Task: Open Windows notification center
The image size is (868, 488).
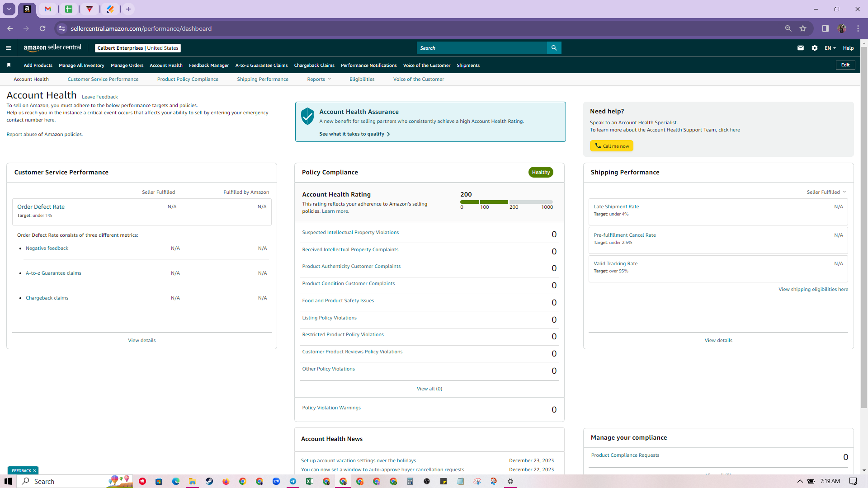Action: coord(853,481)
